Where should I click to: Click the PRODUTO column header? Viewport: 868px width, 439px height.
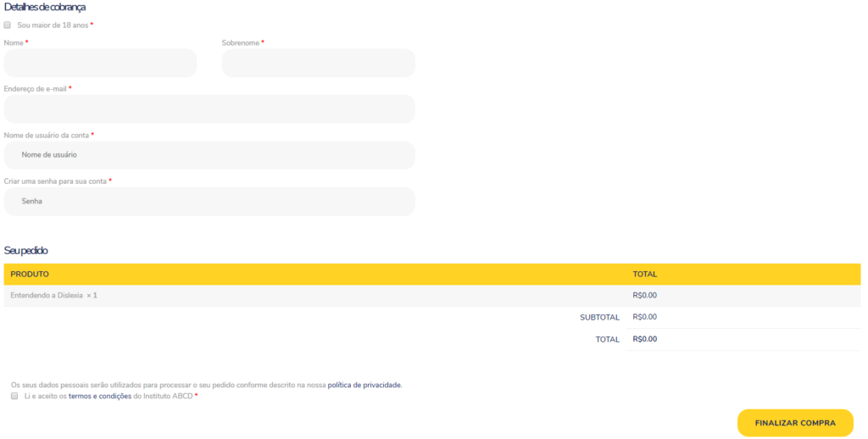click(30, 274)
